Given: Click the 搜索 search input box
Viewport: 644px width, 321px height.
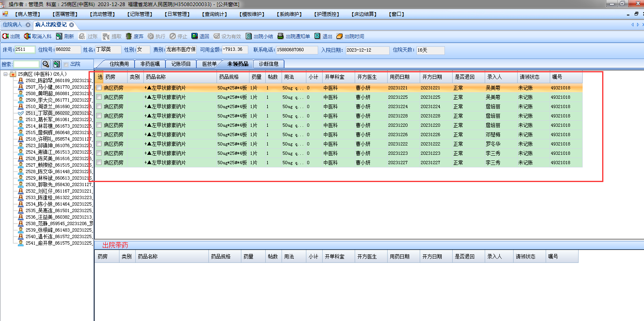Looking at the screenshot, I should [x=26, y=64].
